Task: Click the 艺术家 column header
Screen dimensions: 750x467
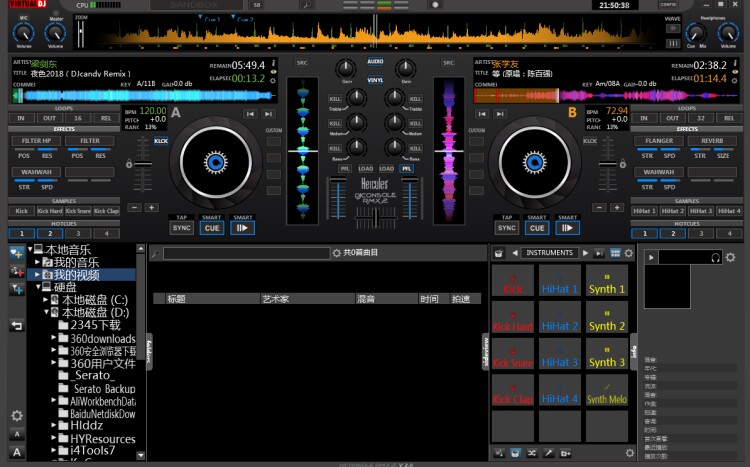Action: coord(308,299)
